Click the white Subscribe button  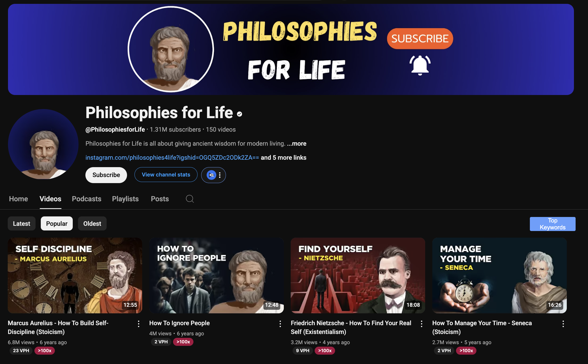pyautogui.click(x=106, y=175)
